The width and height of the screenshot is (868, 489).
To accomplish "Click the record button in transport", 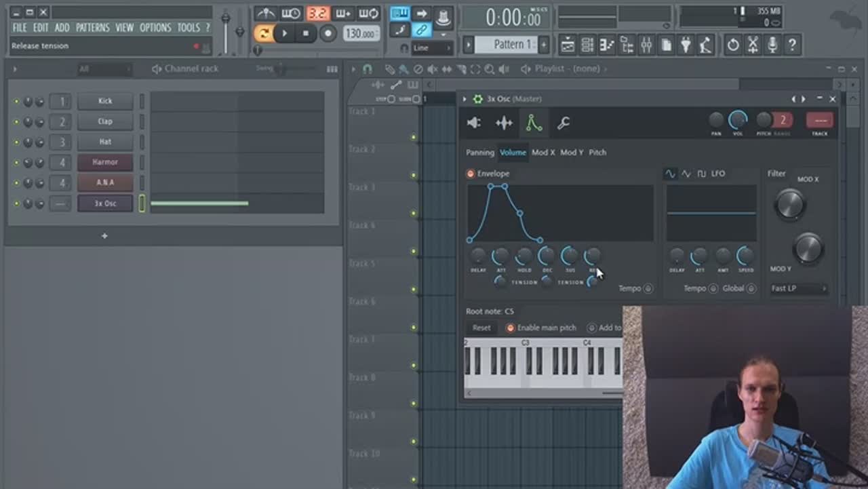I will [328, 33].
